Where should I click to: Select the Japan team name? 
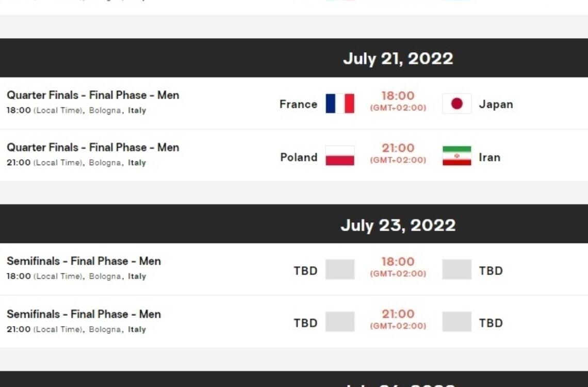[496, 104]
